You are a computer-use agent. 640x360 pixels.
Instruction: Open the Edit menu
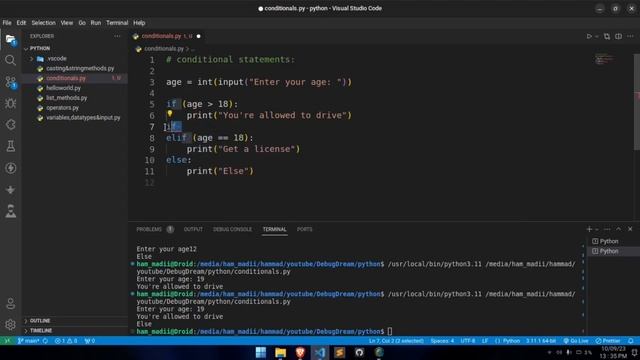[21, 23]
